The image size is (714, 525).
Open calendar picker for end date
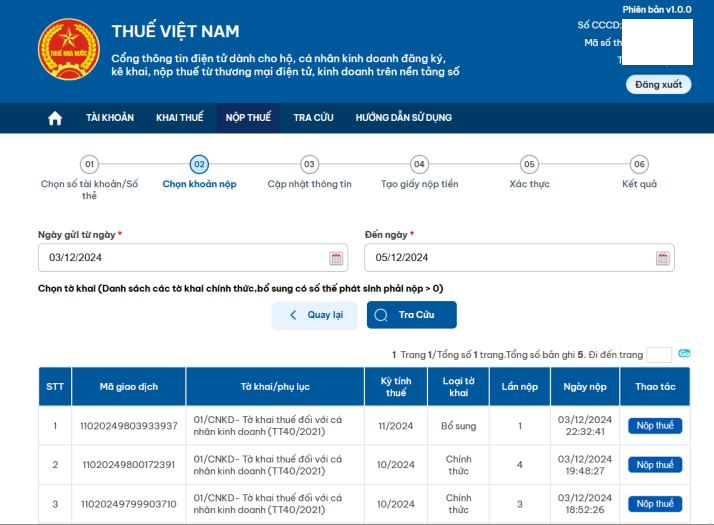click(x=663, y=258)
